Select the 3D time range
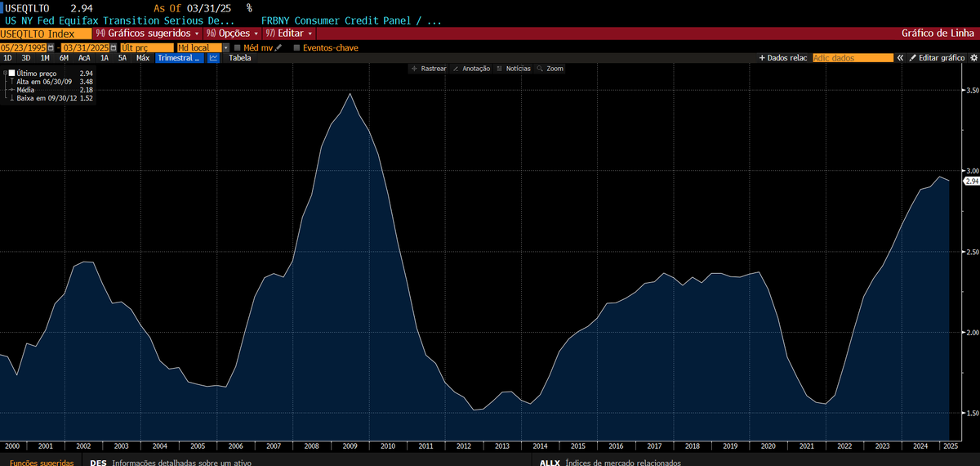This screenshot has width=980, height=466. (x=26, y=58)
